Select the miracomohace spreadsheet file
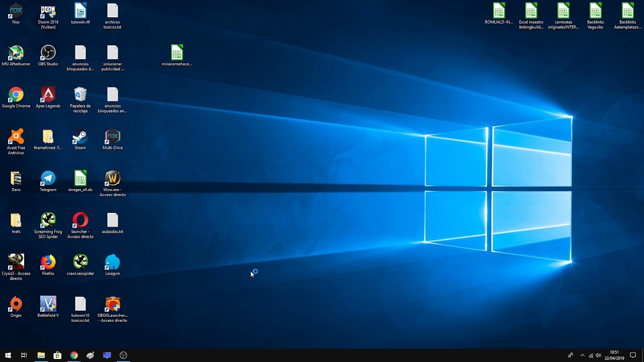Screen dimensions: 644x362 point(177,56)
